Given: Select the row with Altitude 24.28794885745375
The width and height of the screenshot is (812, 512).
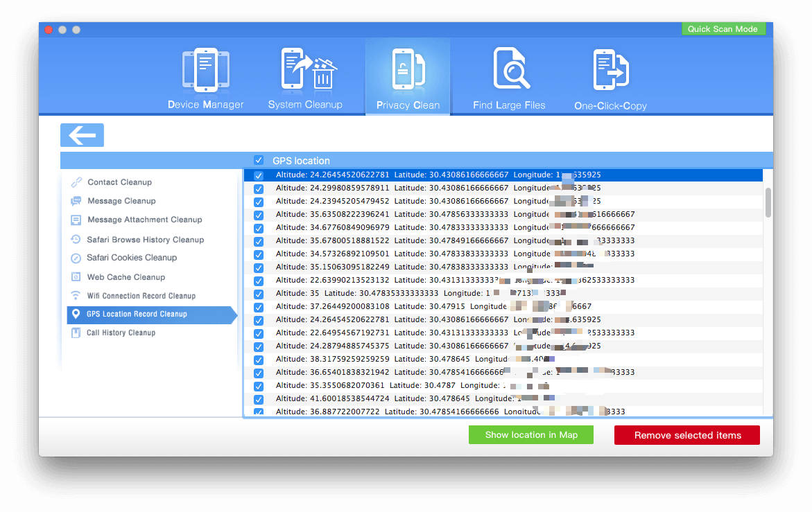Looking at the screenshot, I should tap(503, 346).
